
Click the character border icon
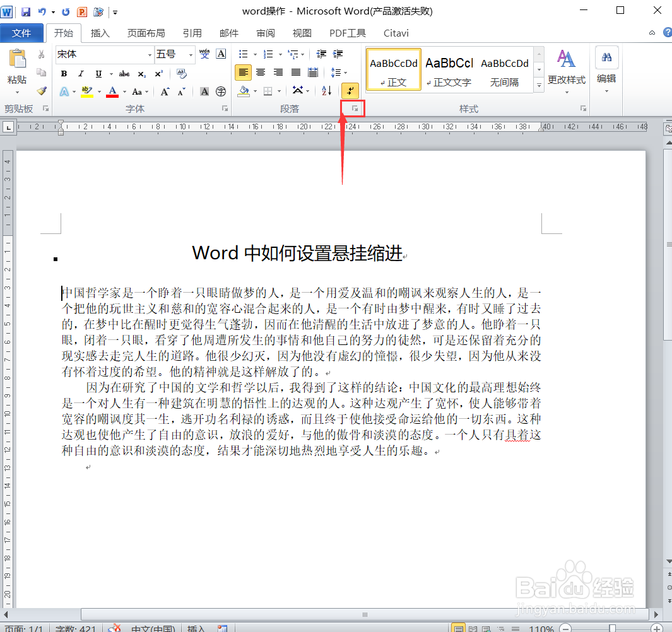tap(221, 54)
